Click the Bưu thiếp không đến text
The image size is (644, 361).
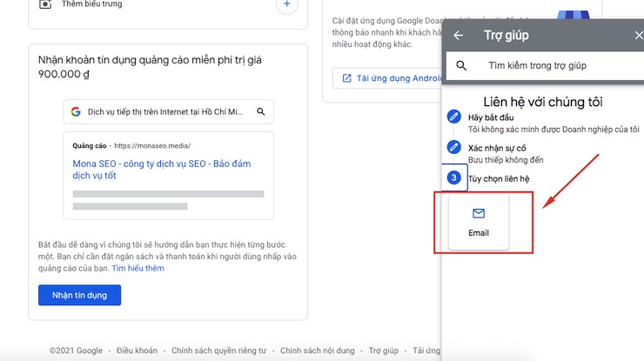(x=506, y=160)
